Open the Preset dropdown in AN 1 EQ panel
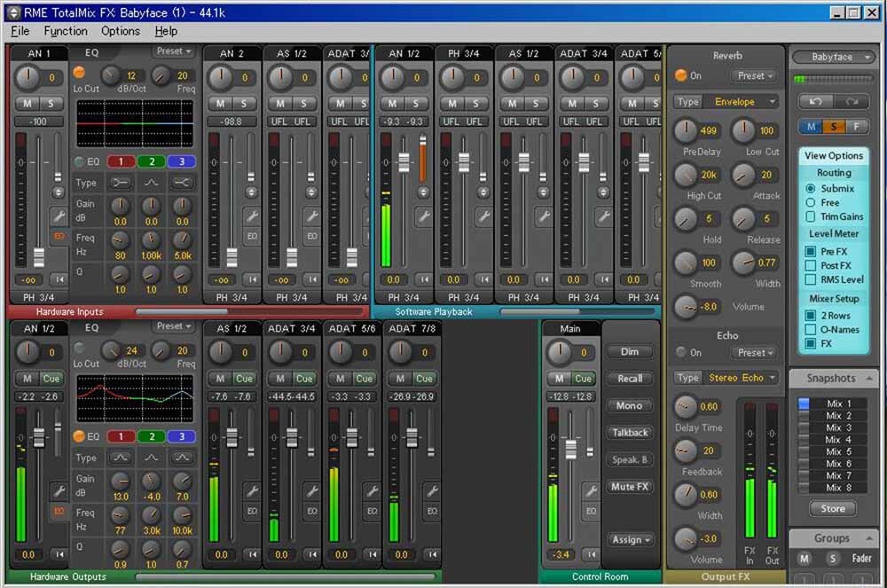This screenshot has width=887, height=588. click(x=174, y=51)
